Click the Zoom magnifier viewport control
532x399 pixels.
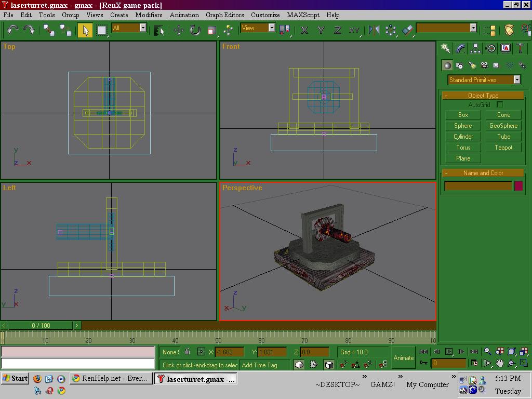pos(487,352)
